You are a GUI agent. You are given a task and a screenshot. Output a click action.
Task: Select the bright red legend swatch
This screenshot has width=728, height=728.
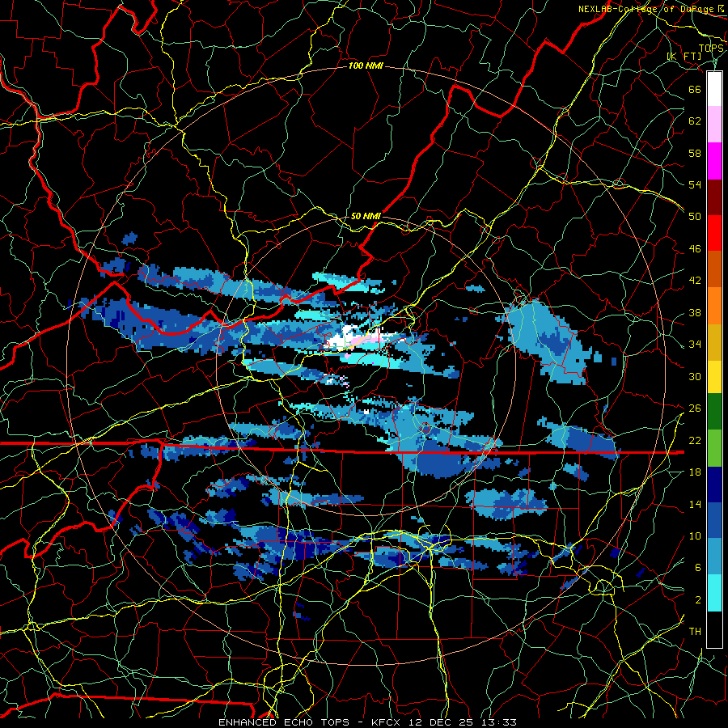click(x=714, y=233)
